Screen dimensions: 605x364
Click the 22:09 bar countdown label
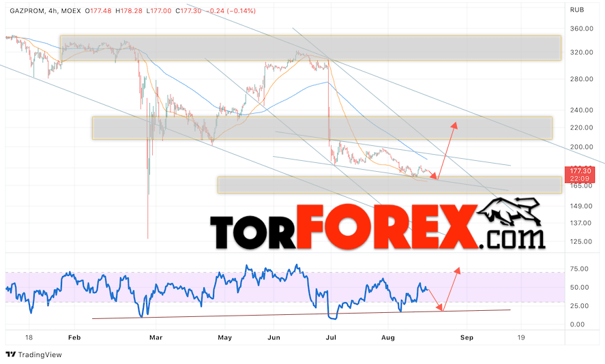pyautogui.click(x=580, y=179)
